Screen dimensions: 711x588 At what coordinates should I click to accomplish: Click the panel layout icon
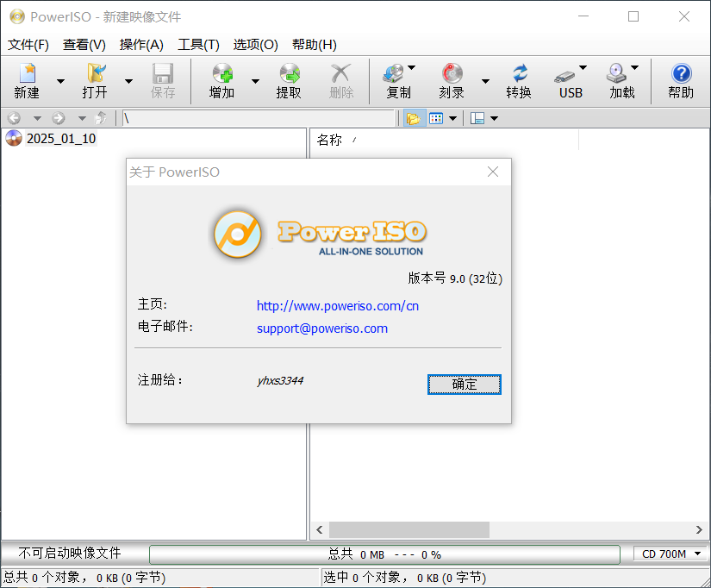click(477, 118)
